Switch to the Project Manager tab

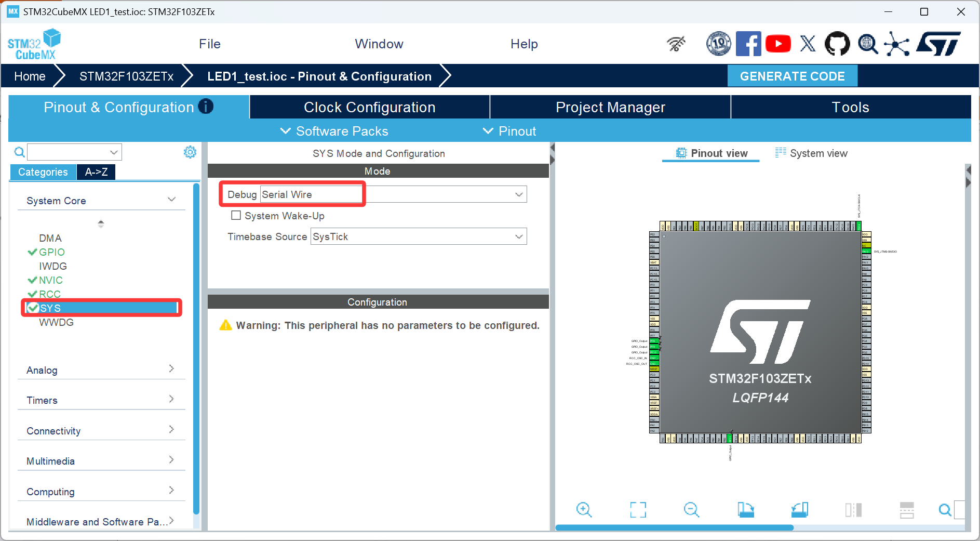coord(610,107)
